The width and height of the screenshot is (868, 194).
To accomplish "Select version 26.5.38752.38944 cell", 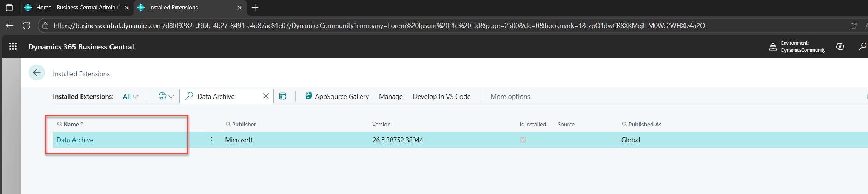I will tap(398, 140).
